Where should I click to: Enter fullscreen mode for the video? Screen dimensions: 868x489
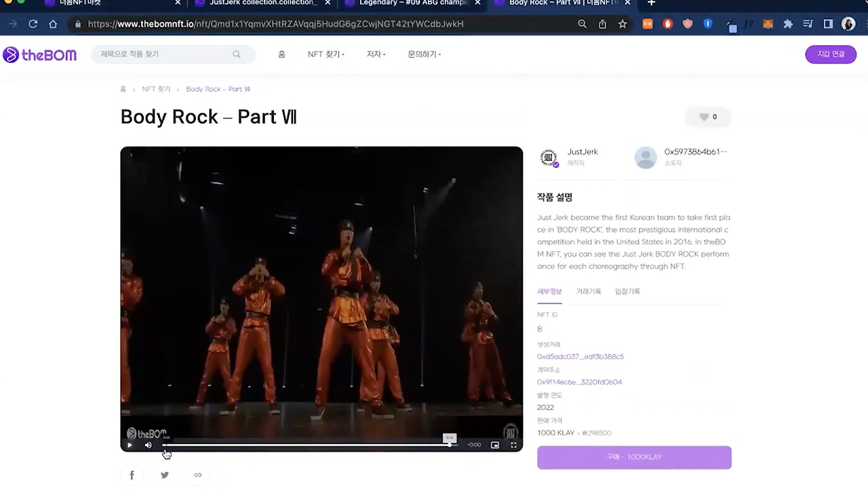pyautogui.click(x=513, y=445)
